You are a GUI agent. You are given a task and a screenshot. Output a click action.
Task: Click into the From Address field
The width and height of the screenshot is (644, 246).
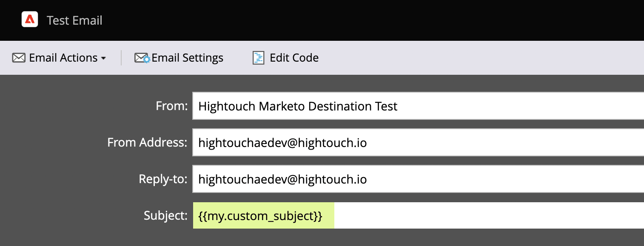point(417,143)
